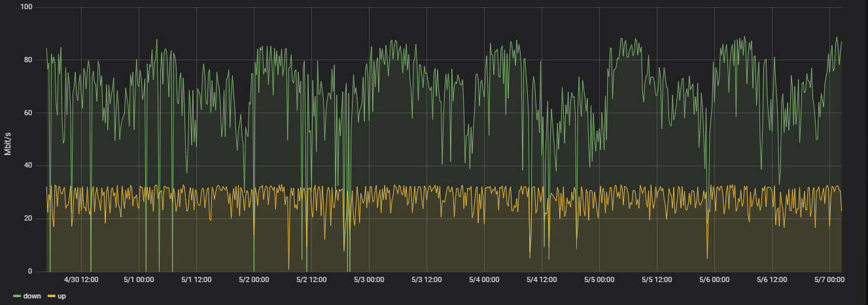Click the 4/30 12:00 time axis label

[81, 279]
